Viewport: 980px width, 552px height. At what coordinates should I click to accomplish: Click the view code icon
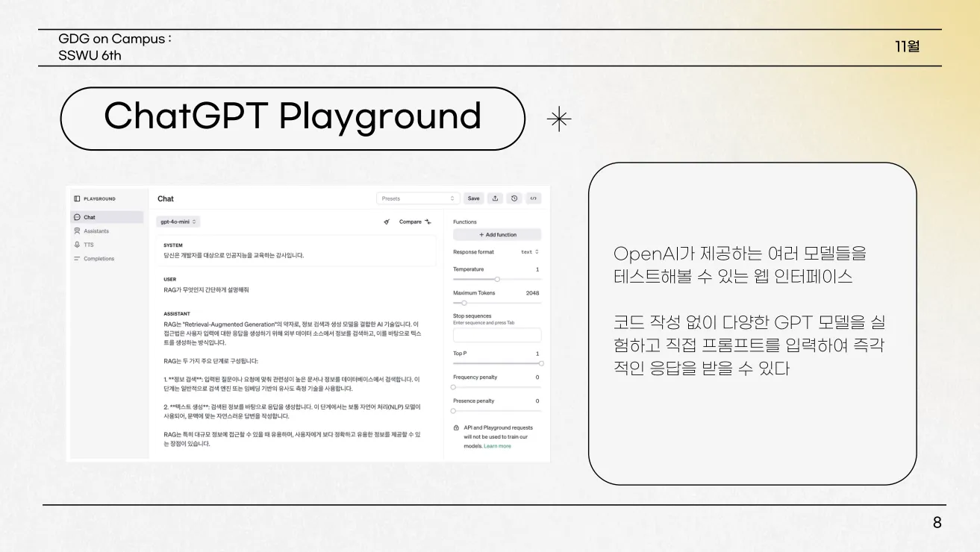click(x=533, y=198)
